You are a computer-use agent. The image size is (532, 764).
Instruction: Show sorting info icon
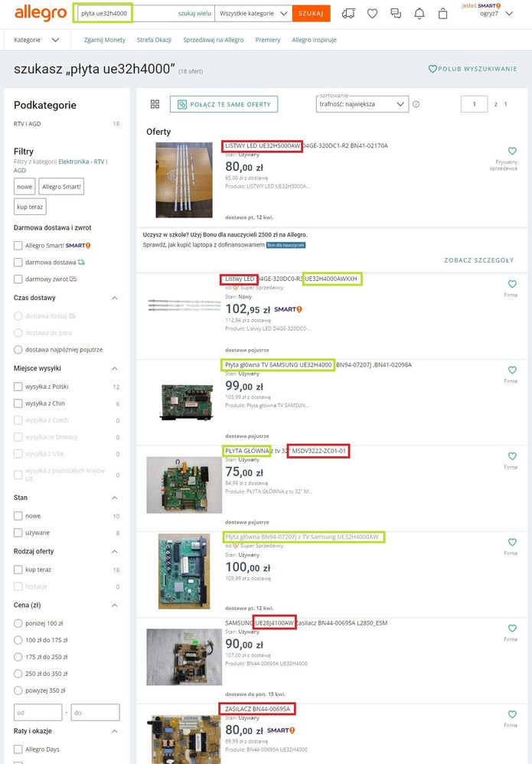(x=416, y=104)
